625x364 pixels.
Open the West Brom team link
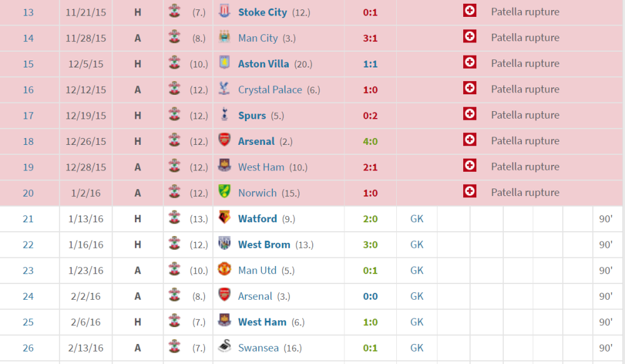pos(264,245)
